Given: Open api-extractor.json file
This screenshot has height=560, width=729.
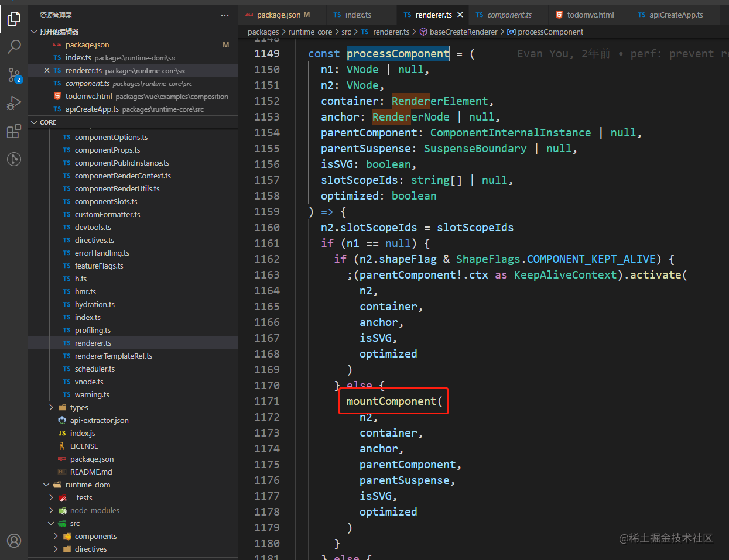Looking at the screenshot, I should [x=100, y=420].
